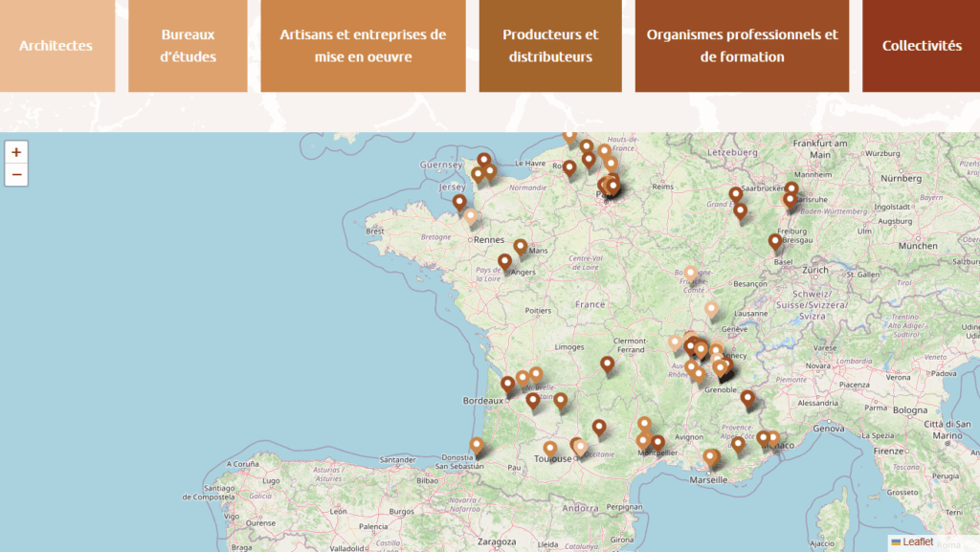Click the marker at Saarbrücken
Screen dimensions: 980x552
[x=736, y=195]
